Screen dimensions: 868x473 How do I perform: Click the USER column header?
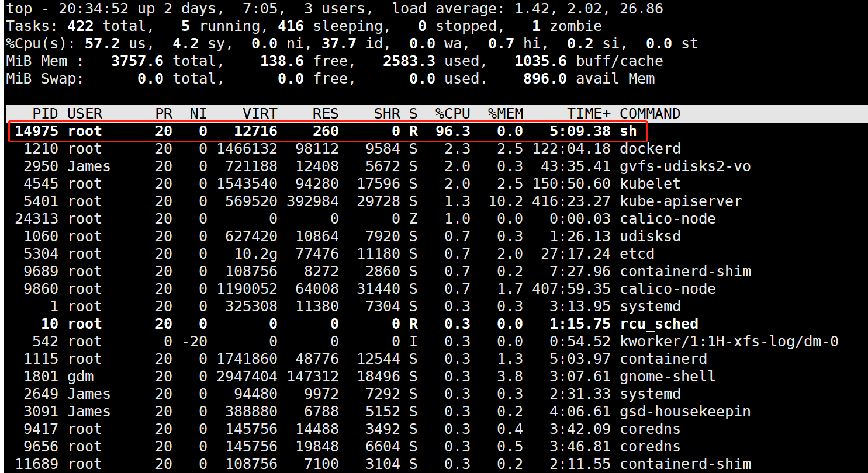85,113
